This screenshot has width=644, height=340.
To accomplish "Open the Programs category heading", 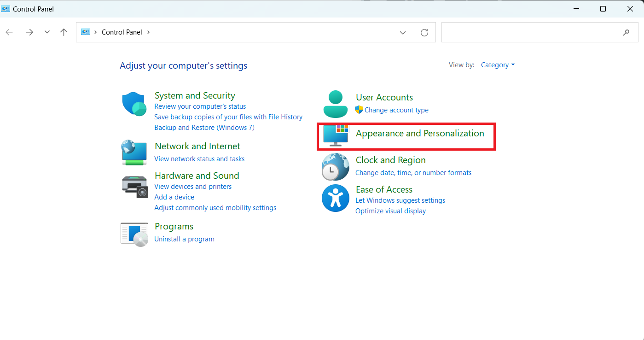I will (174, 226).
